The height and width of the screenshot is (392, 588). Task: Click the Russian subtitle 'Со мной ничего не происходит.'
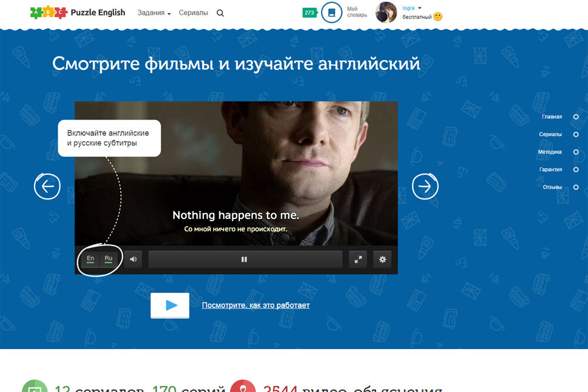(x=236, y=229)
